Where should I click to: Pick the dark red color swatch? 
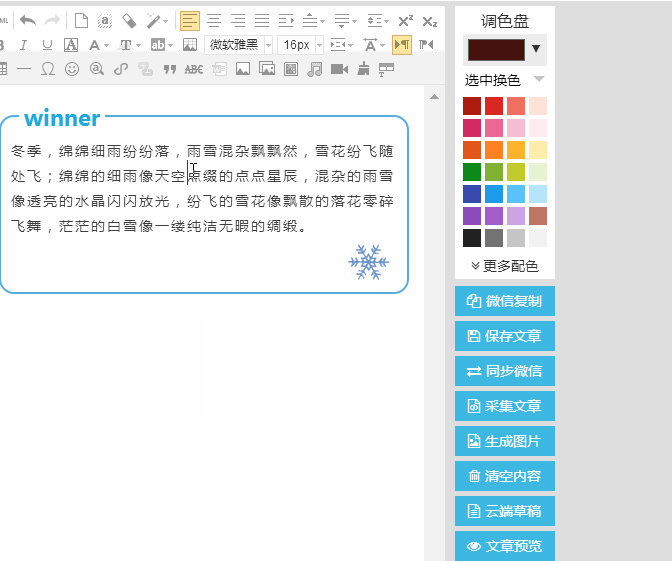472,106
